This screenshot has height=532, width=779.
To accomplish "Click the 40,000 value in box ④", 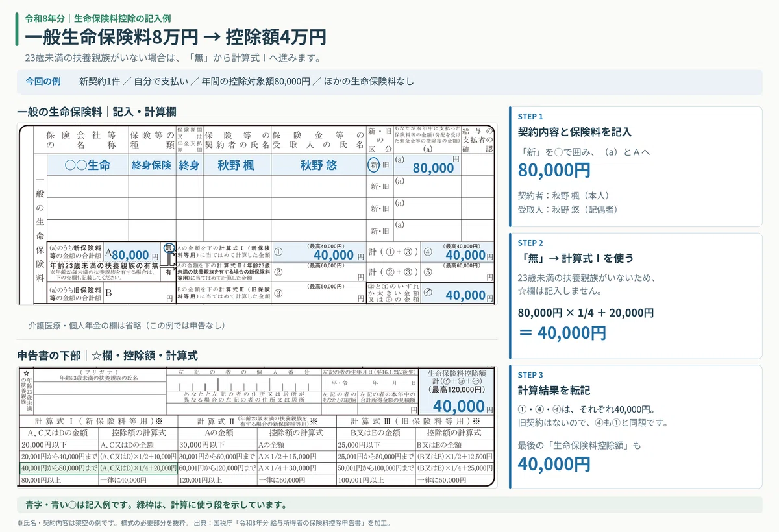I will (x=465, y=256).
